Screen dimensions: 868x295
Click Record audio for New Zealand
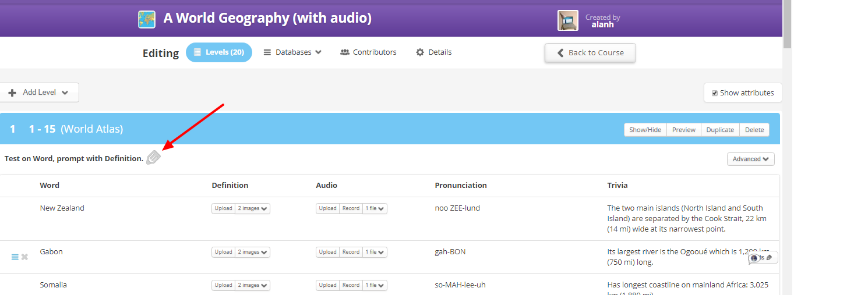351,208
